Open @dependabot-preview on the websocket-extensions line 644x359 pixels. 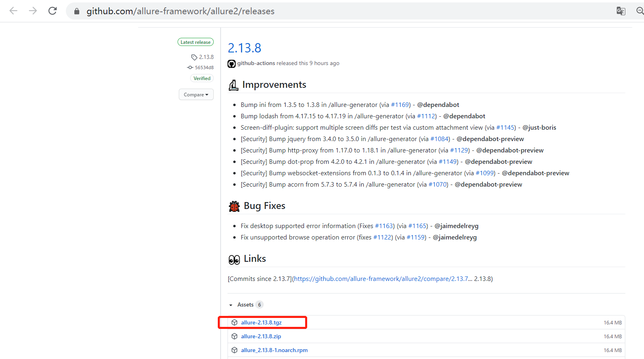[536, 173]
